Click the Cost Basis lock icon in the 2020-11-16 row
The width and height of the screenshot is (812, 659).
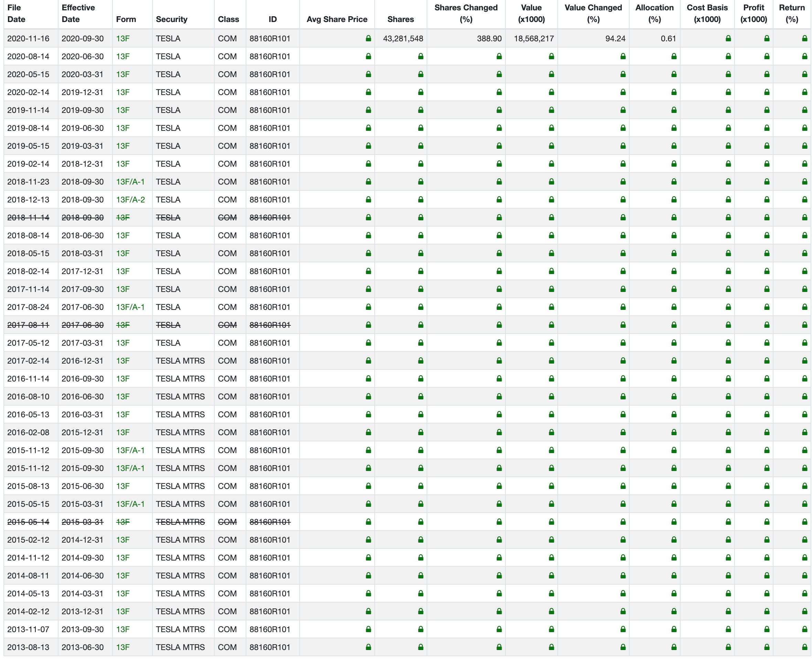pos(728,38)
